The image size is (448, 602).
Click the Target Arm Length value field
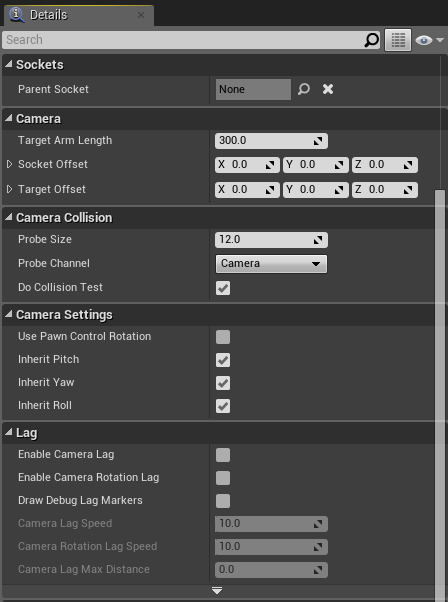click(271, 141)
